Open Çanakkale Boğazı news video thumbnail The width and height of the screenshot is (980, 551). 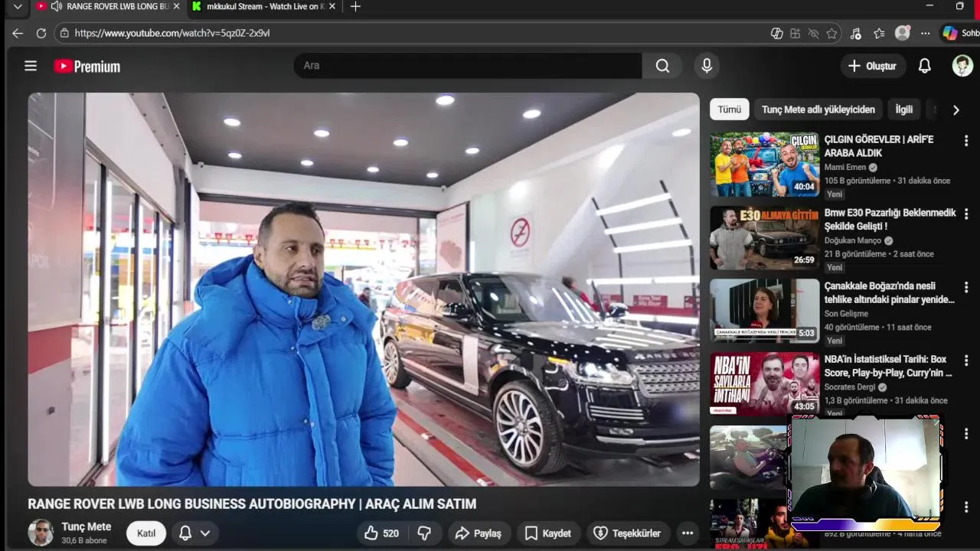click(764, 311)
